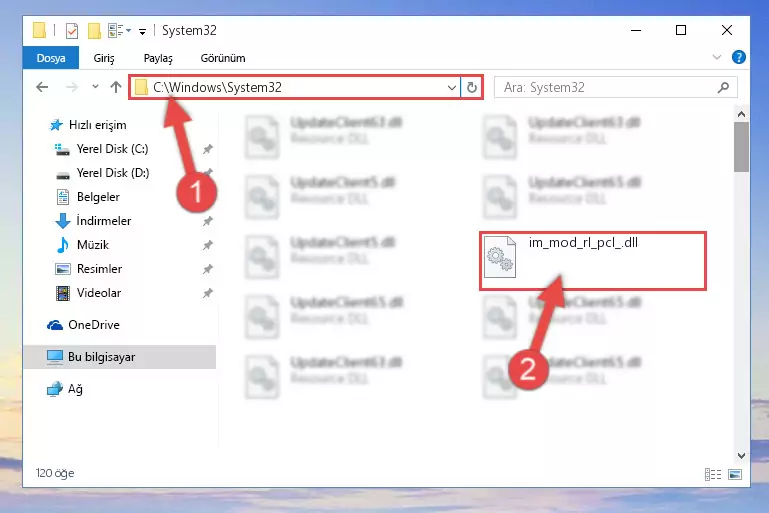Click the Ara: System32 search box
This screenshot has width=769, height=513.
615,87
